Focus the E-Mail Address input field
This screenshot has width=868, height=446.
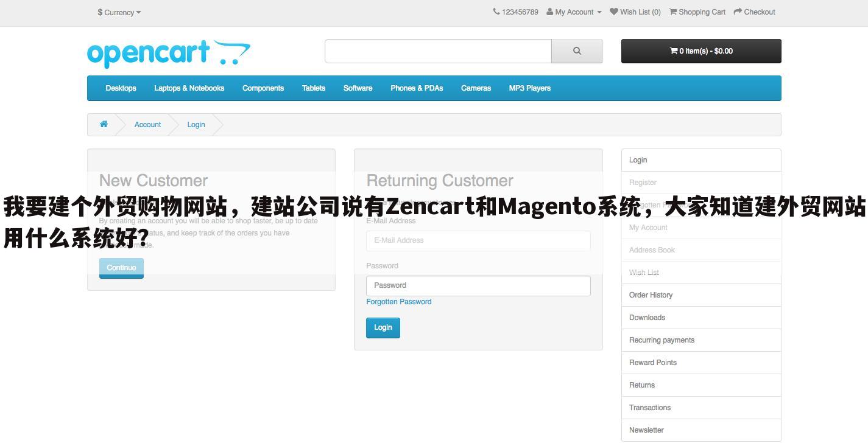[x=478, y=240]
